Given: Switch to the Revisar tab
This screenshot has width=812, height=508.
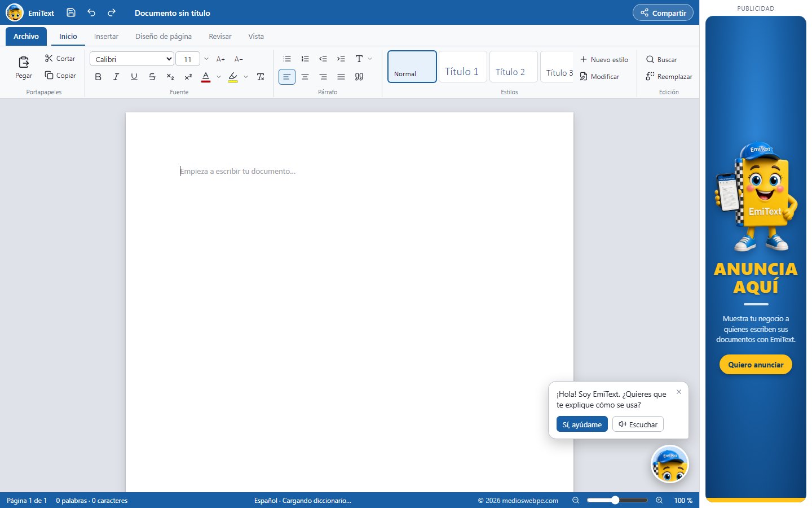Looking at the screenshot, I should pyautogui.click(x=220, y=36).
